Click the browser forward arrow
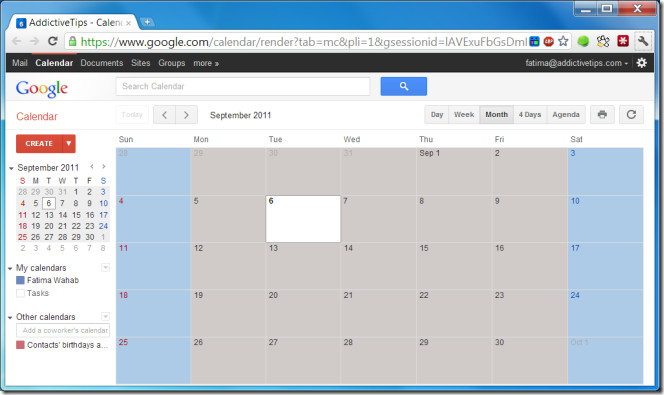Viewport: 664px width, 395px height. 34,41
